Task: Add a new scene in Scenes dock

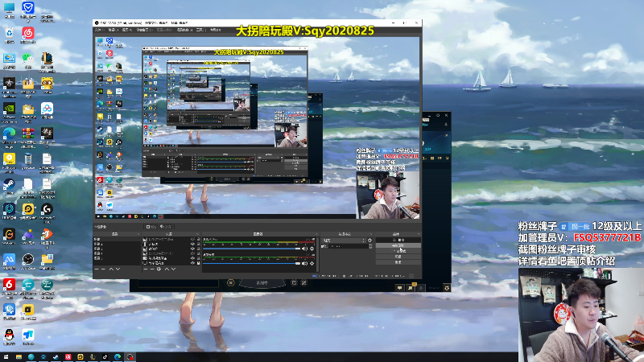Action: (x=97, y=269)
